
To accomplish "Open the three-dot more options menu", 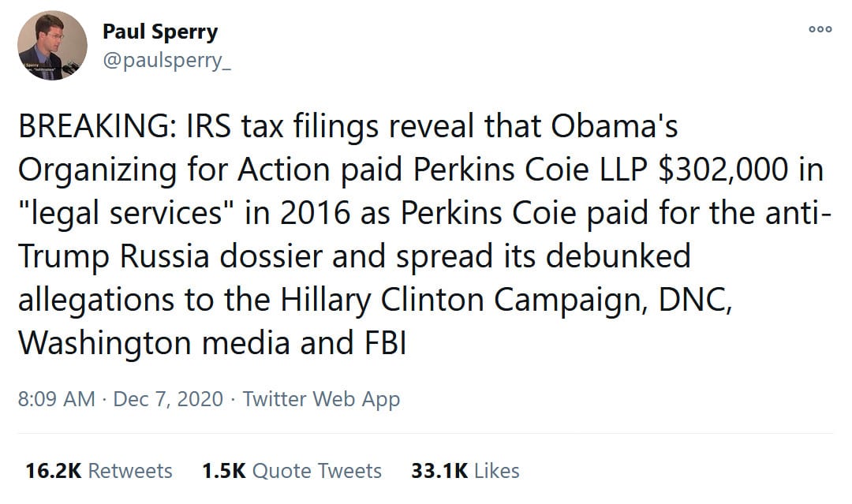I will [820, 27].
